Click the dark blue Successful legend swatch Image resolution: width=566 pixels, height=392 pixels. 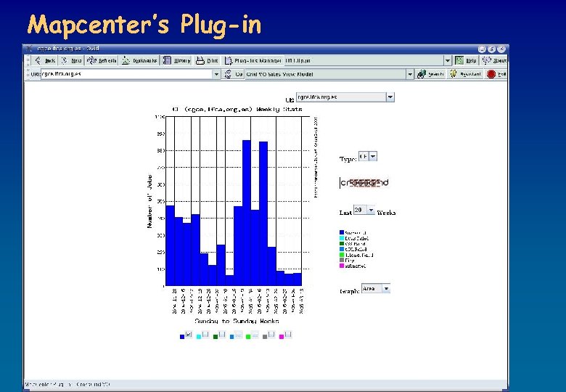[x=342, y=233]
